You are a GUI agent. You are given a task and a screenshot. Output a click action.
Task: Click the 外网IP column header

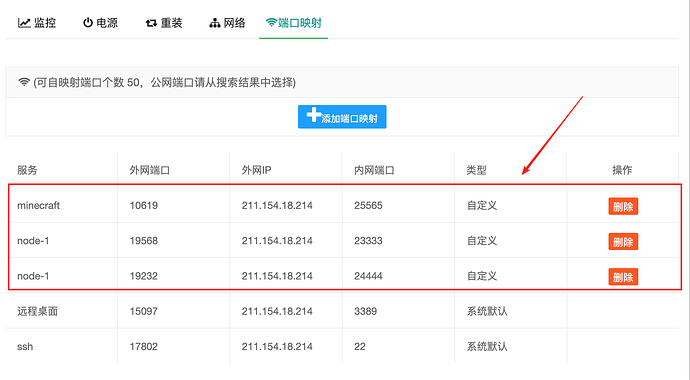257,170
